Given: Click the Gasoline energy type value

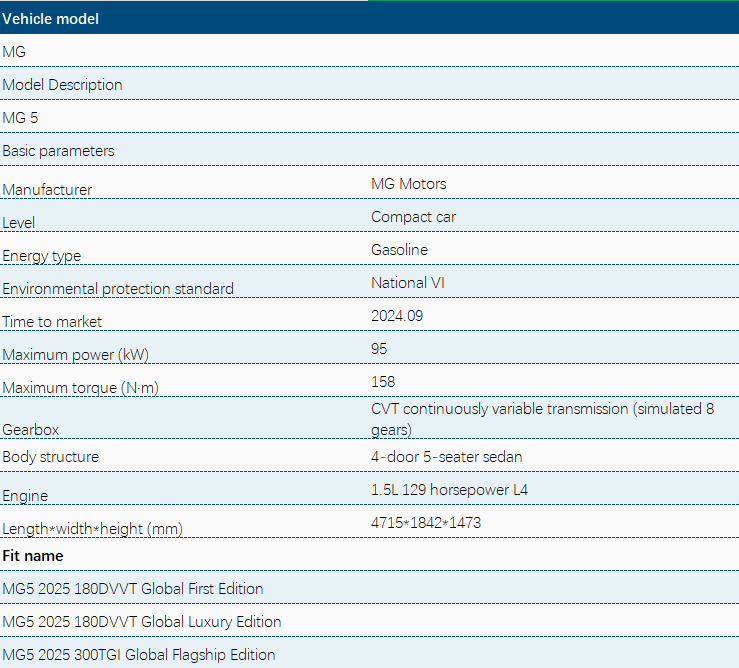Looking at the screenshot, I should pos(399,250).
